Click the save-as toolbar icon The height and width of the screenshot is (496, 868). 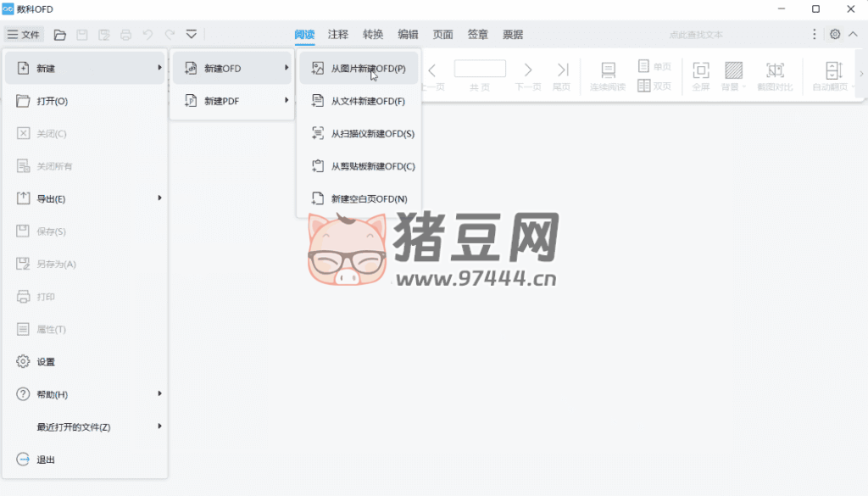104,35
